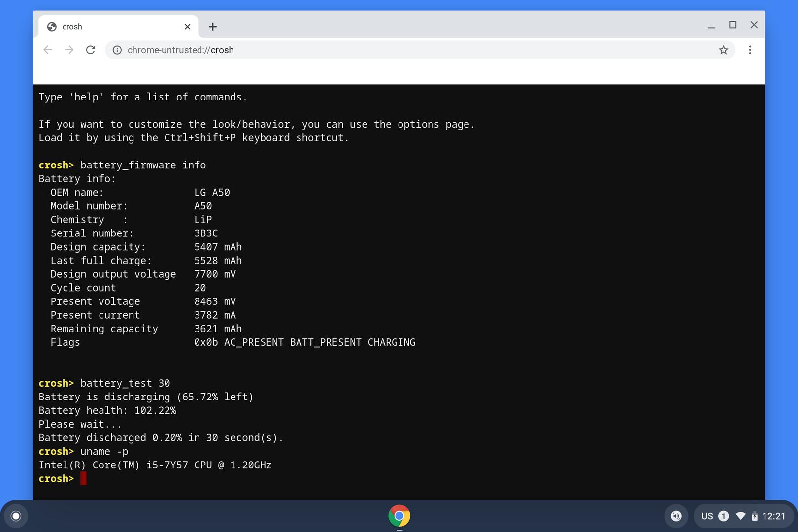Close the browser window
This screenshot has width=798, height=532.
pos(754,25)
